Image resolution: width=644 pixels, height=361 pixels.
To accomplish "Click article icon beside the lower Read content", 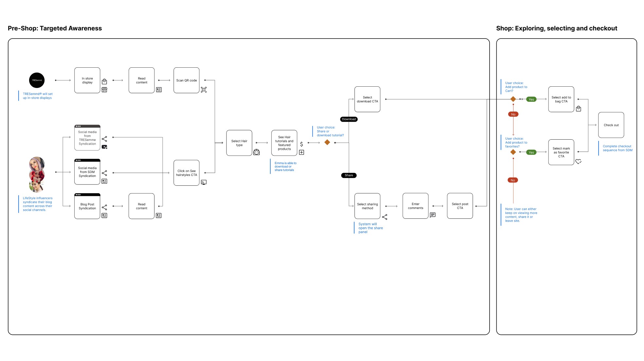I will coord(159,215).
